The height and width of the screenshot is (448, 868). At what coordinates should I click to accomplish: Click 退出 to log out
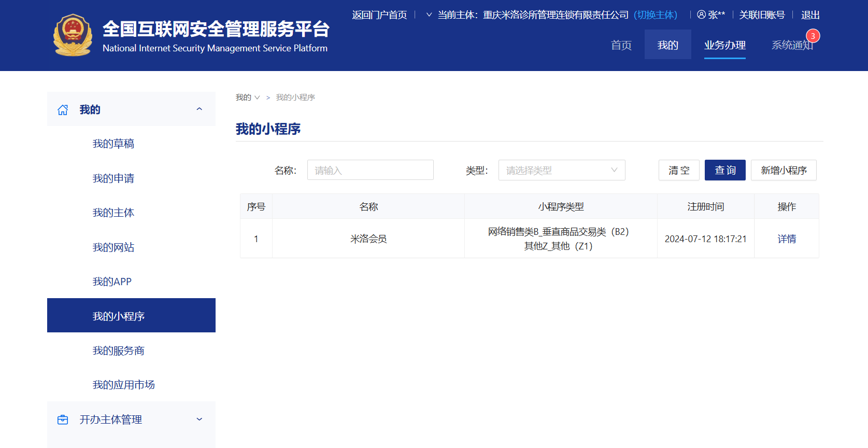click(x=810, y=15)
